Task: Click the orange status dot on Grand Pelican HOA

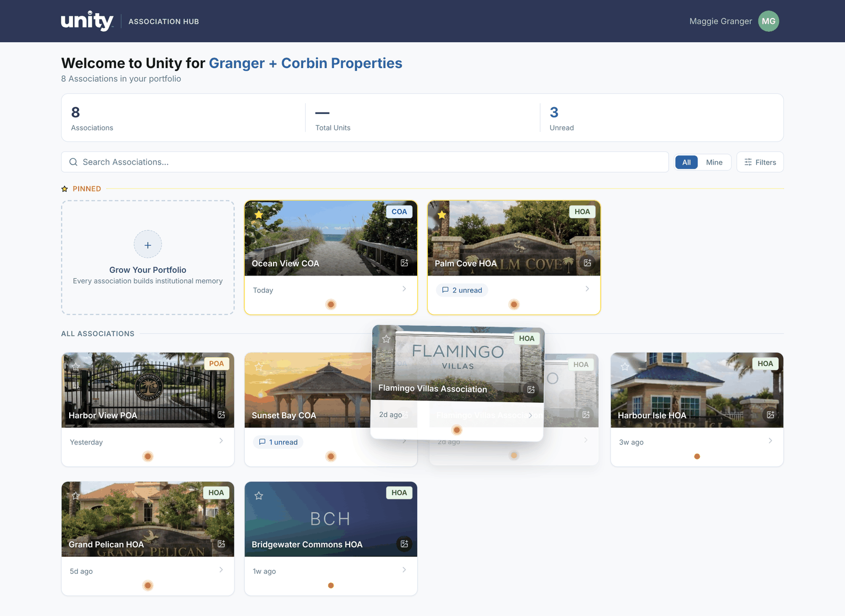Action: (x=148, y=585)
